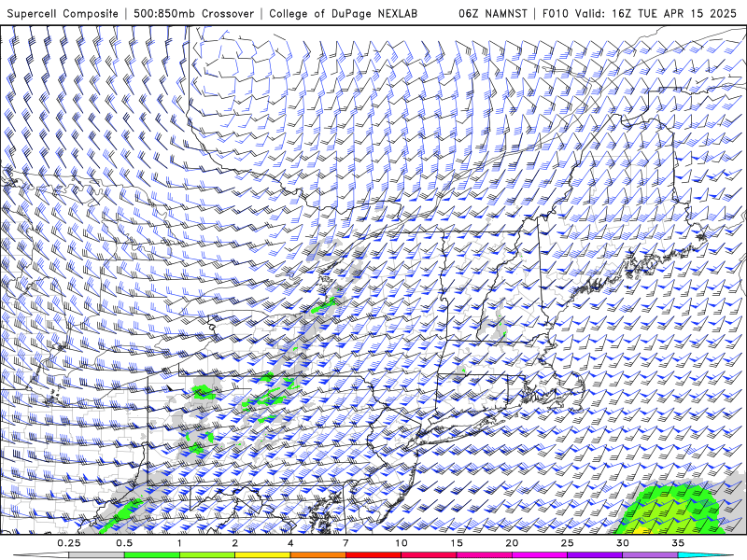Image resolution: width=747 pixels, height=560 pixels.
Task: Click the "1" legend value
Action: [179, 543]
